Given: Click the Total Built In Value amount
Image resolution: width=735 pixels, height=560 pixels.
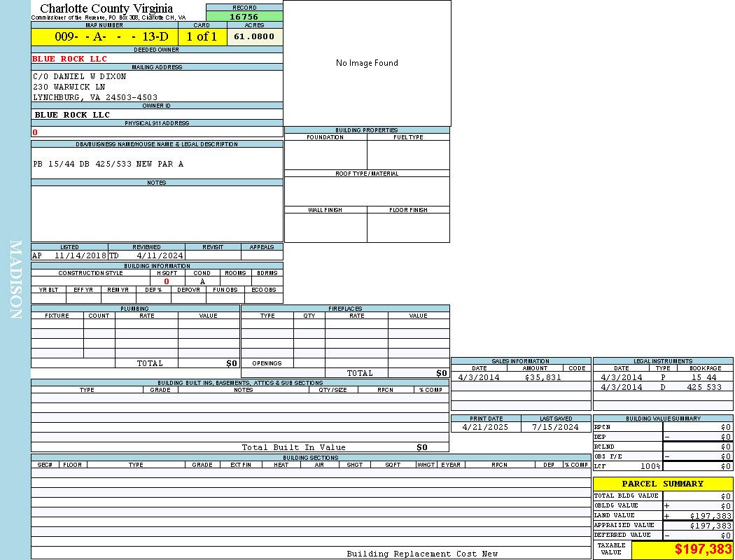Looking at the screenshot, I should 421,447.
